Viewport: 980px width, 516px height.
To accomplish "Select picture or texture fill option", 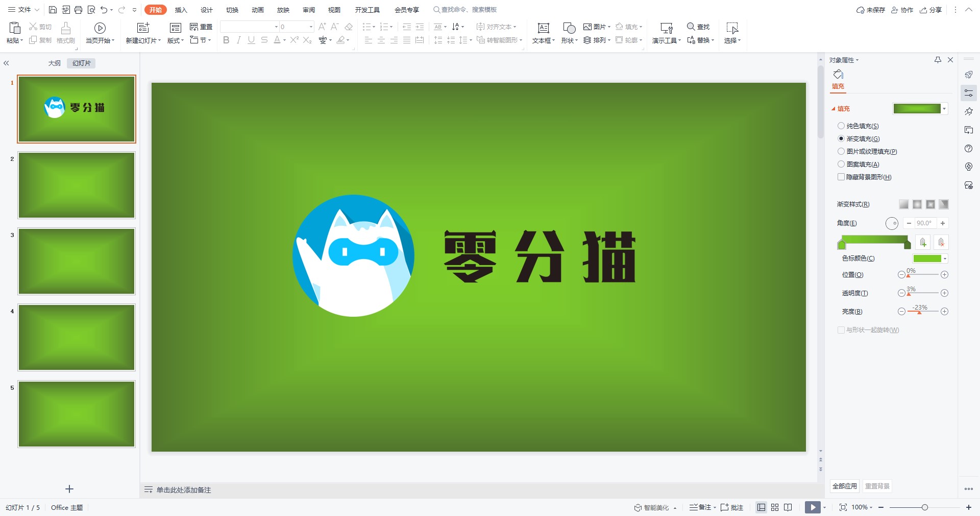I will pyautogui.click(x=841, y=151).
